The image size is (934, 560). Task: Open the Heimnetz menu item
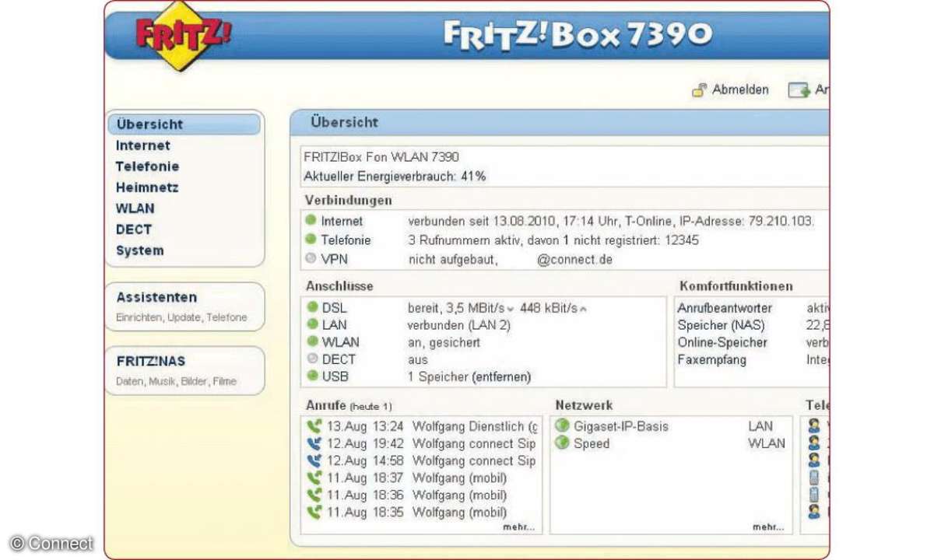[147, 187]
